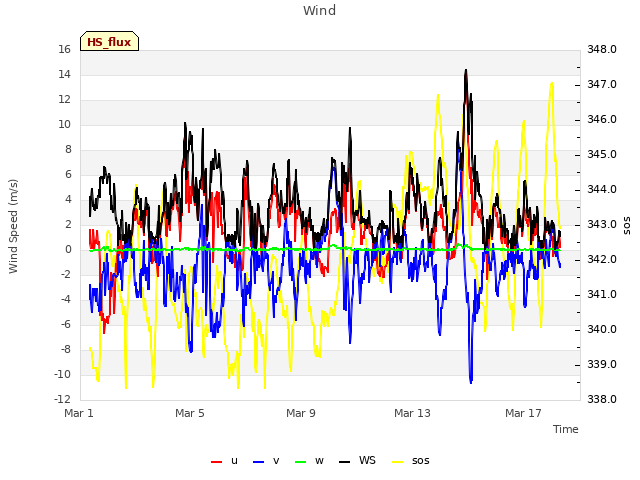Click the '14' left axis value
640x480 pixels.
tap(64, 74)
